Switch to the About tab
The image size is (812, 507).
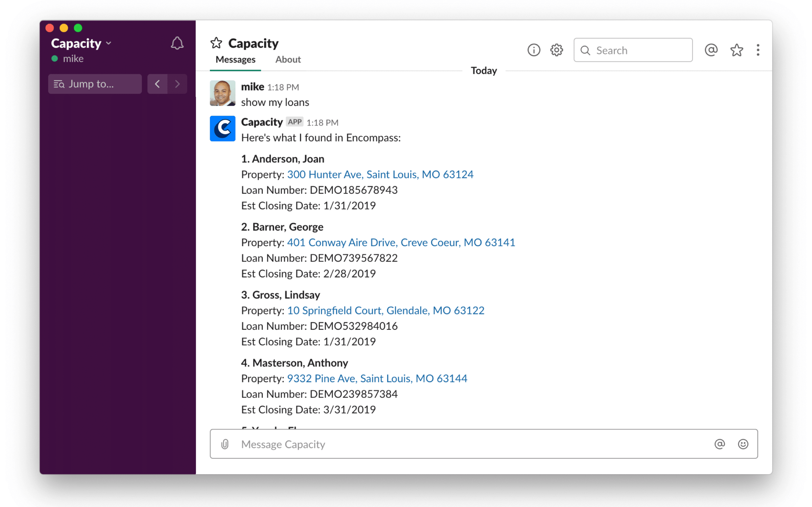point(288,60)
